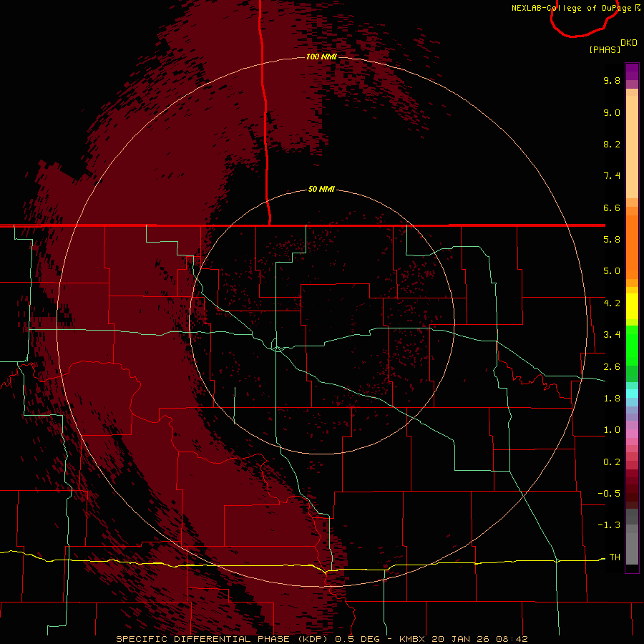Click the 5.8 scale value

click(612, 240)
